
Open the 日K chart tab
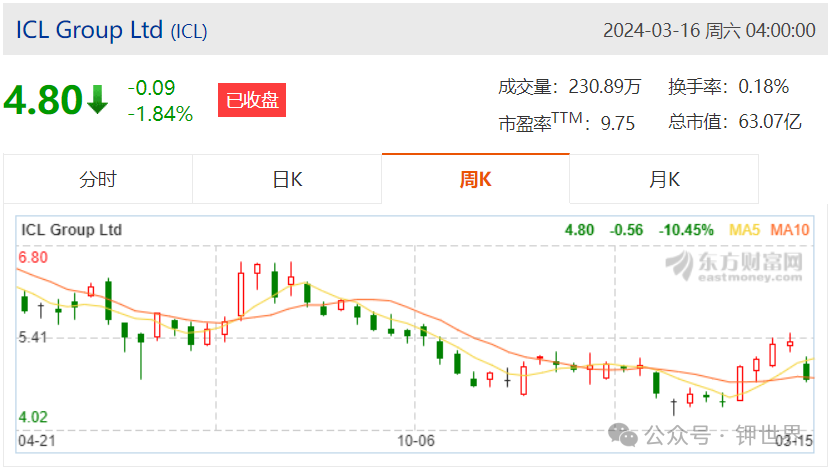(287, 179)
